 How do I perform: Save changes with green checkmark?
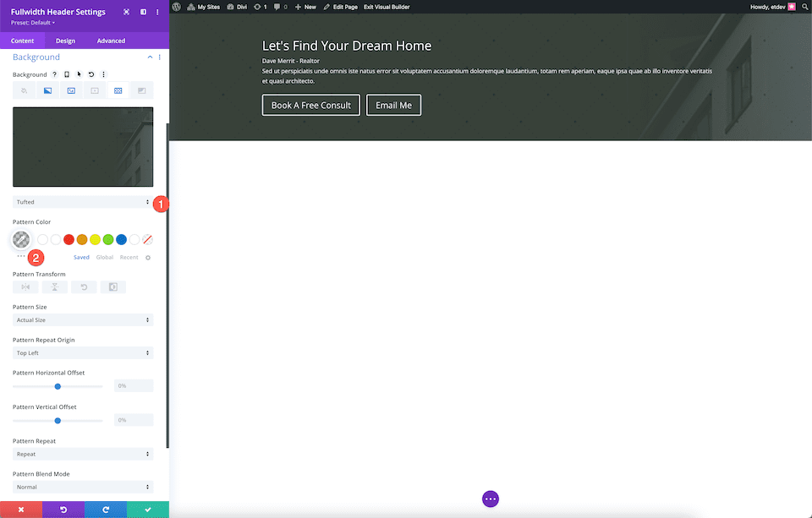[x=148, y=510]
